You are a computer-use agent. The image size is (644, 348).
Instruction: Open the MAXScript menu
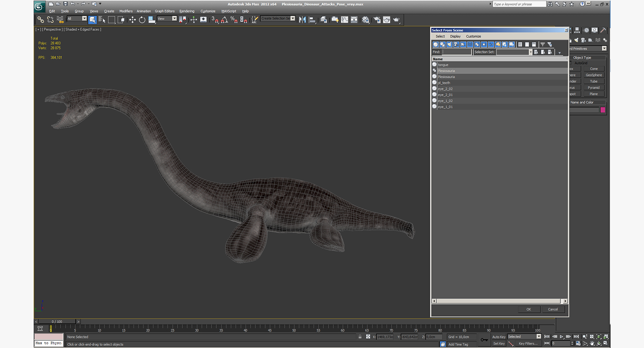pos(228,11)
